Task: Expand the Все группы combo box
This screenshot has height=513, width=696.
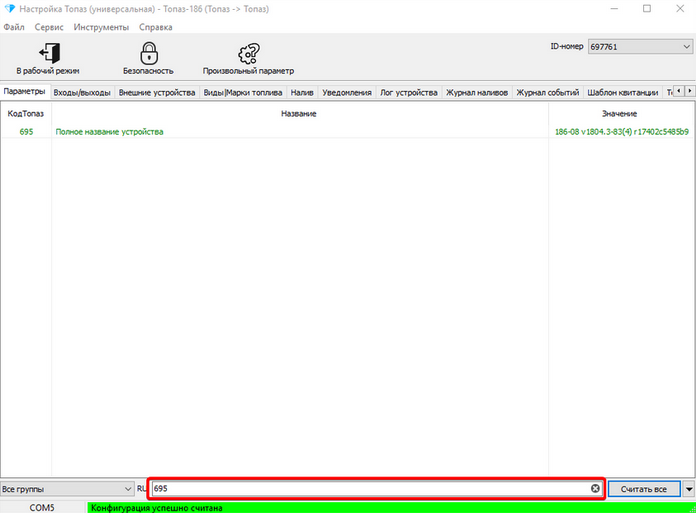Action: click(x=67, y=489)
